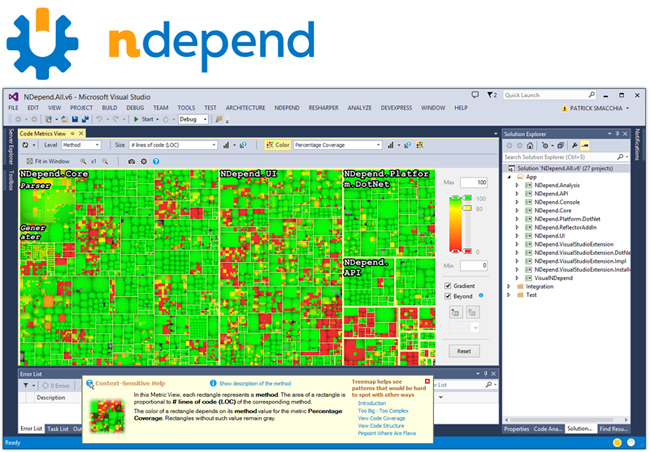Screen dimensions: 650x452
Task: Click the feedback speech bubble icon
Action: 475,95
